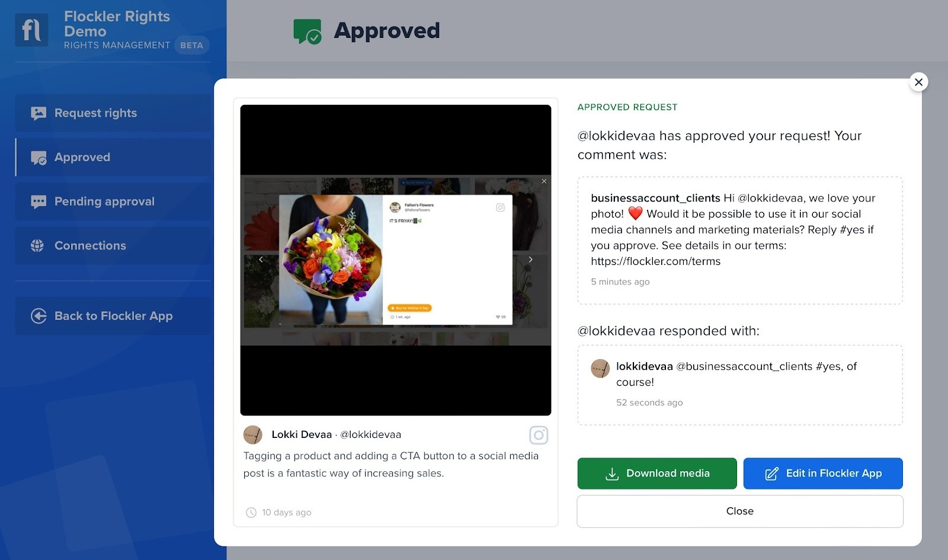Click the APPROVED REQUEST label

click(x=627, y=107)
